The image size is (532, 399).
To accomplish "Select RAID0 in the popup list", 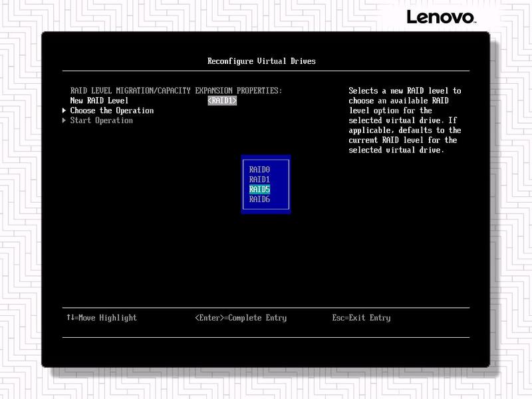I will pos(259,170).
